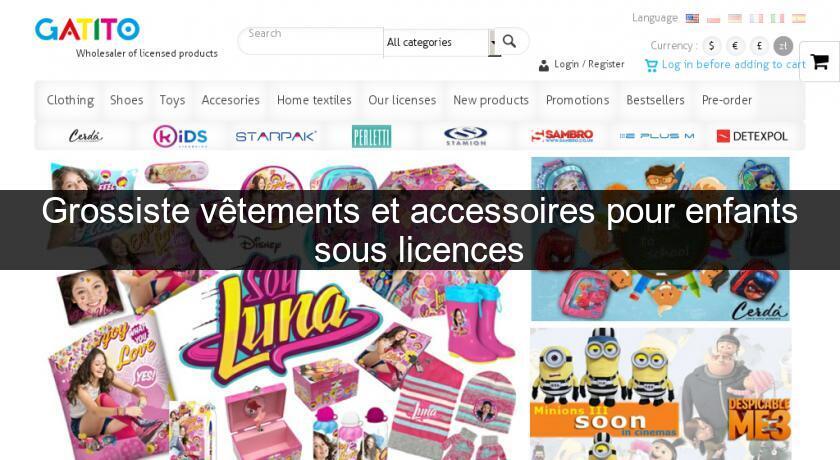The height and width of the screenshot is (460, 840).
Task: Open the Promotions menu item
Action: click(x=578, y=100)
